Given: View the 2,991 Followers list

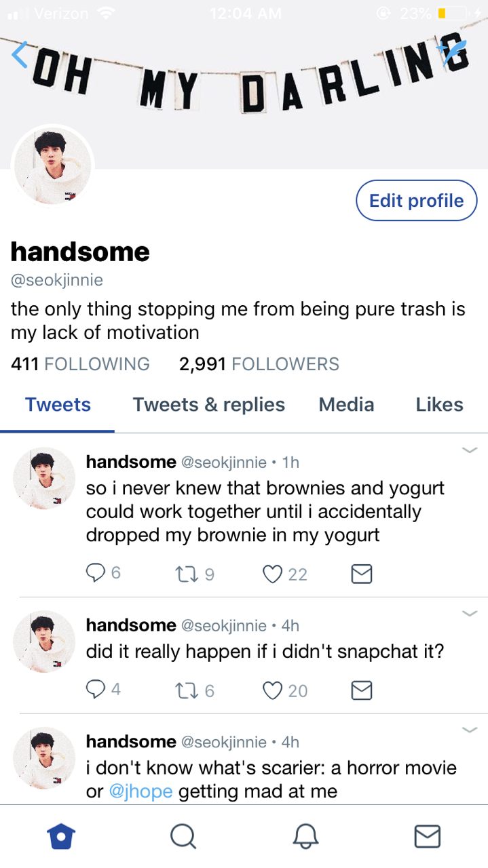Looking at the screenshot, I should point(259,364).
